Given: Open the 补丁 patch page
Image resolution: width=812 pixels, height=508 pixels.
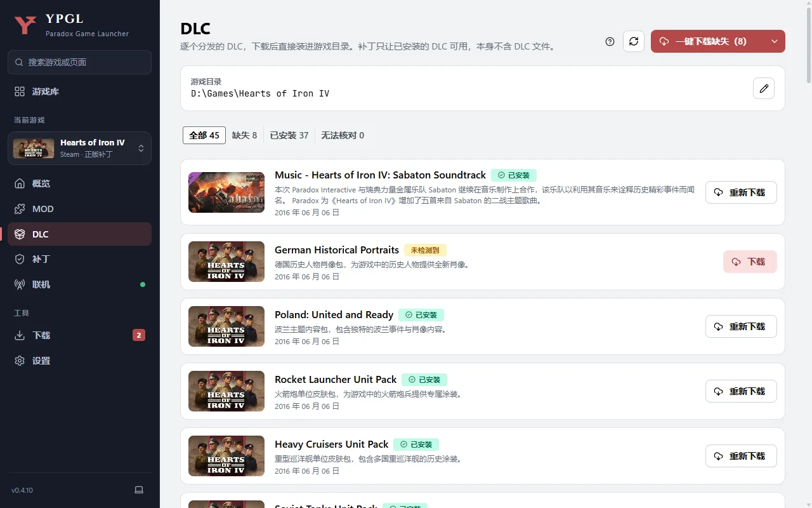Looking at the screenshot, I should tap(79, 259).
